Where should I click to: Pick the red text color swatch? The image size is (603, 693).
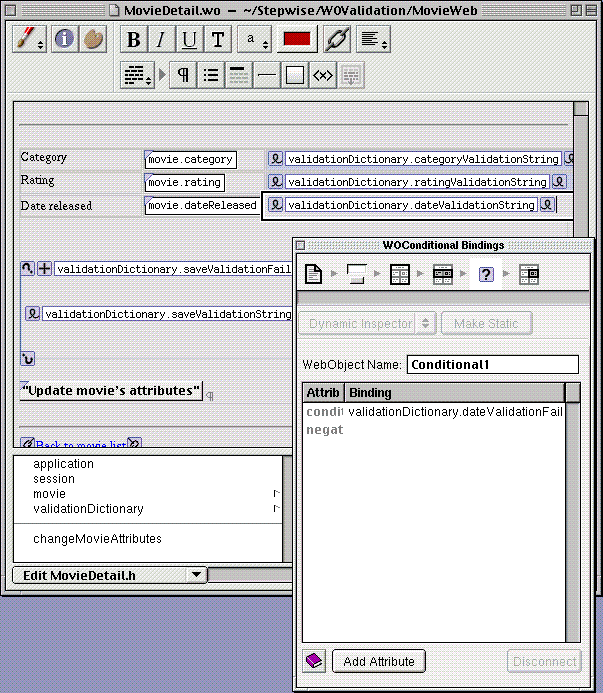[x=297, y=39]
